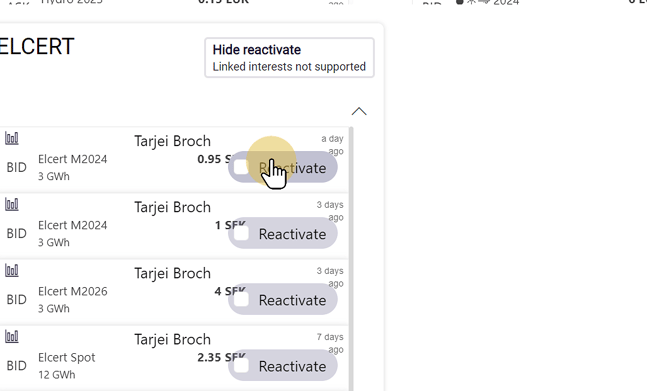Click the Hide reactivate button
This screenshot has height=391, width=647.
289,58
